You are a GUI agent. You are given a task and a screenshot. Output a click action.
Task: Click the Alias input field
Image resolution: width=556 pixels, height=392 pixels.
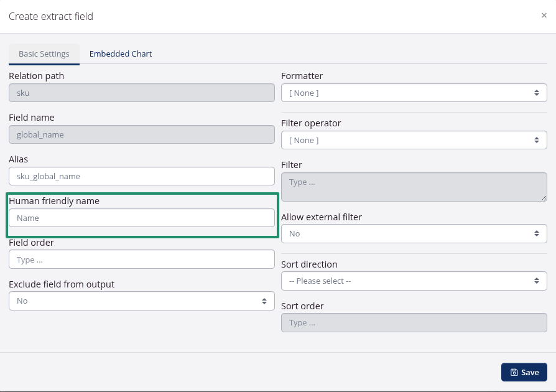pos(142,176)
